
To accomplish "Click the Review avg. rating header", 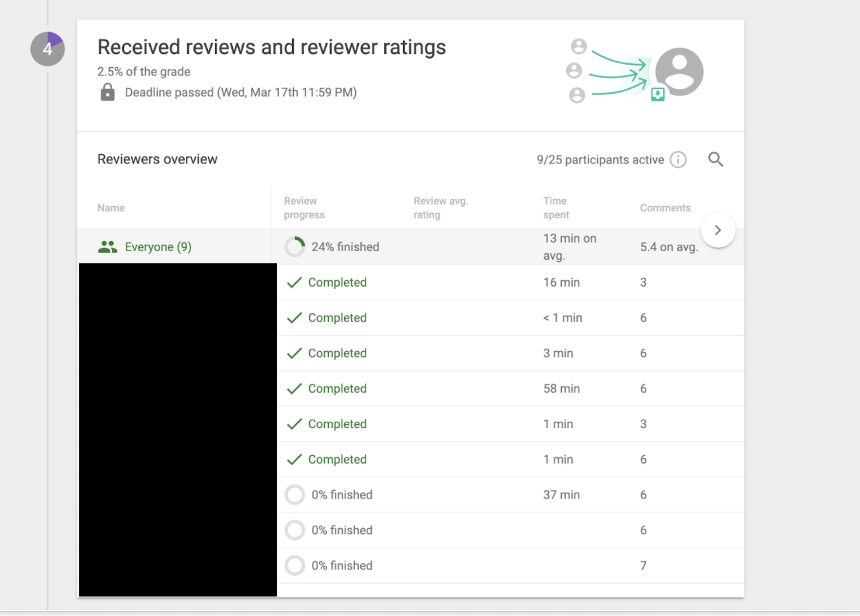I will [440, 208].
